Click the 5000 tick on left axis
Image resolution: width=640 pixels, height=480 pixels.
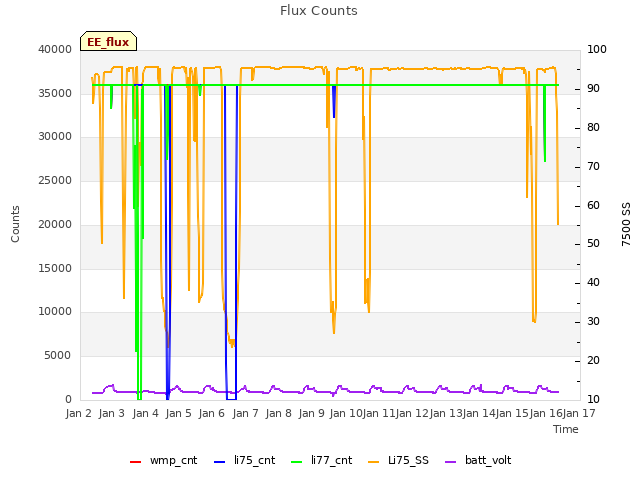coord(58,356)
